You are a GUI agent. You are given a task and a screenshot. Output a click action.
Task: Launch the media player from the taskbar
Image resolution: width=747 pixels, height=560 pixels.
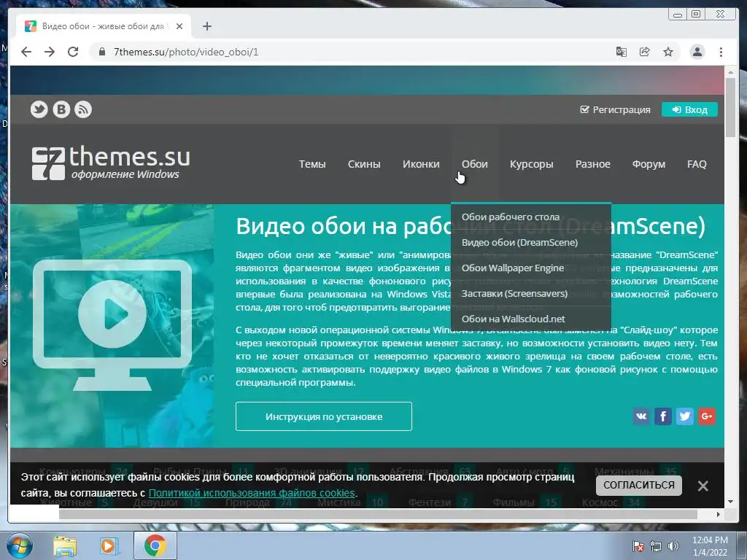click(x=108, y=545)
